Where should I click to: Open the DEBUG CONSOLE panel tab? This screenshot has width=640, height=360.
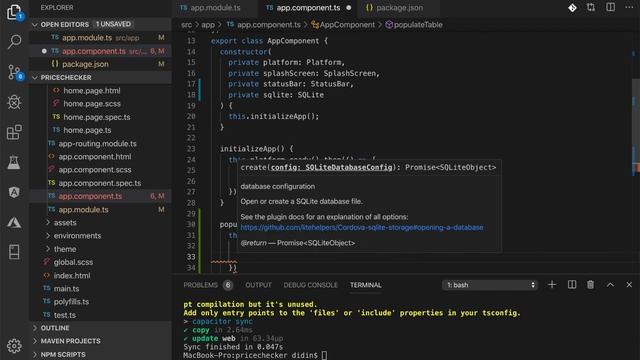(311, 285)
